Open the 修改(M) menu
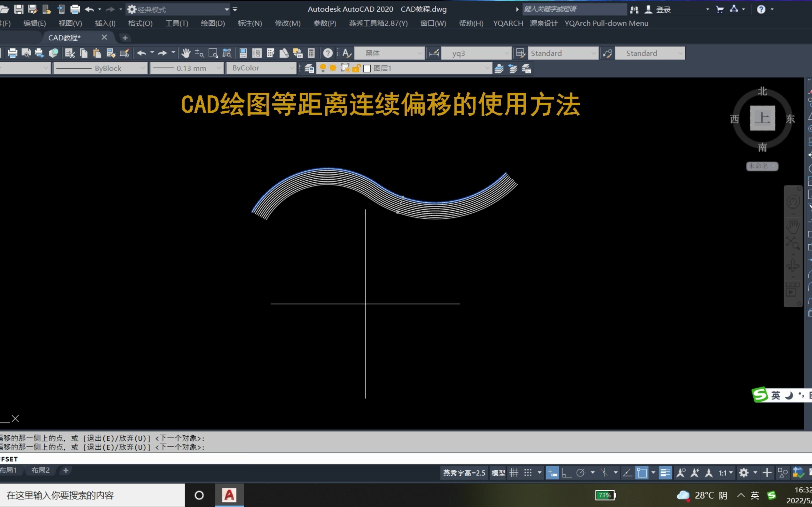Image resolution: width=812 pixels, height=507 pixels. tap(287, 23)
